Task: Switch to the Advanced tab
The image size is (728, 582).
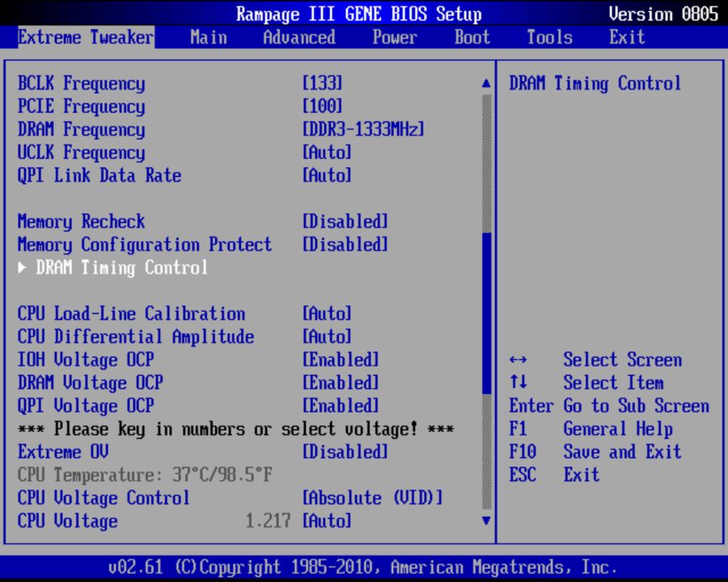Action: pos(299,37)
